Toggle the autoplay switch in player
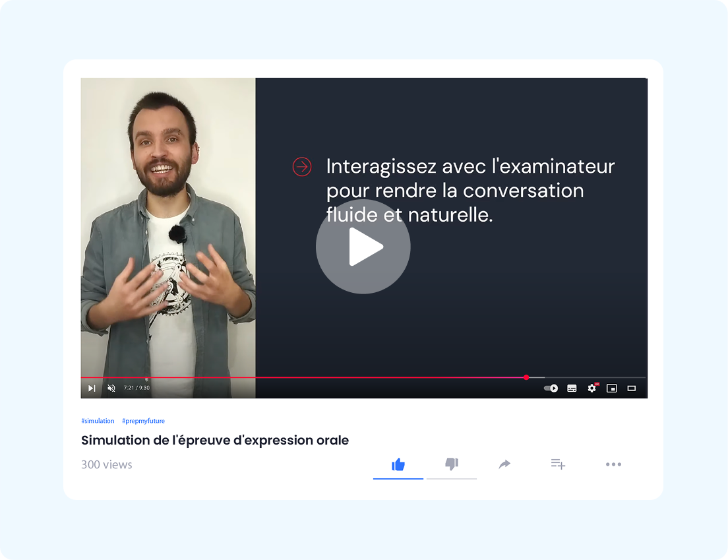Screen dimensions: 728x560 click(551, 389)
